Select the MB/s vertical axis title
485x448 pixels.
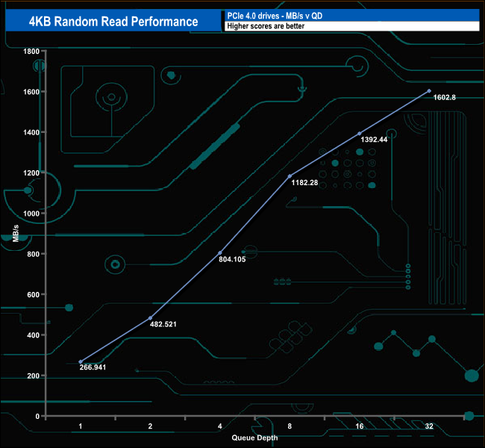pos(16,233)
